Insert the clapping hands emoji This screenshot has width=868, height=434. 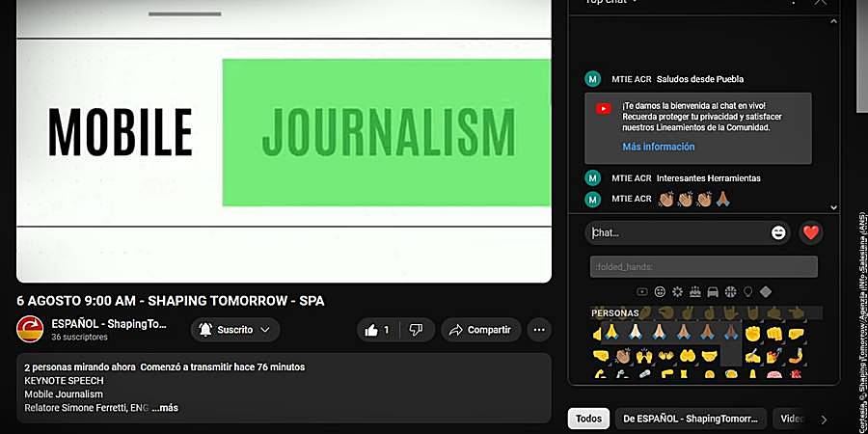(623, 355)
